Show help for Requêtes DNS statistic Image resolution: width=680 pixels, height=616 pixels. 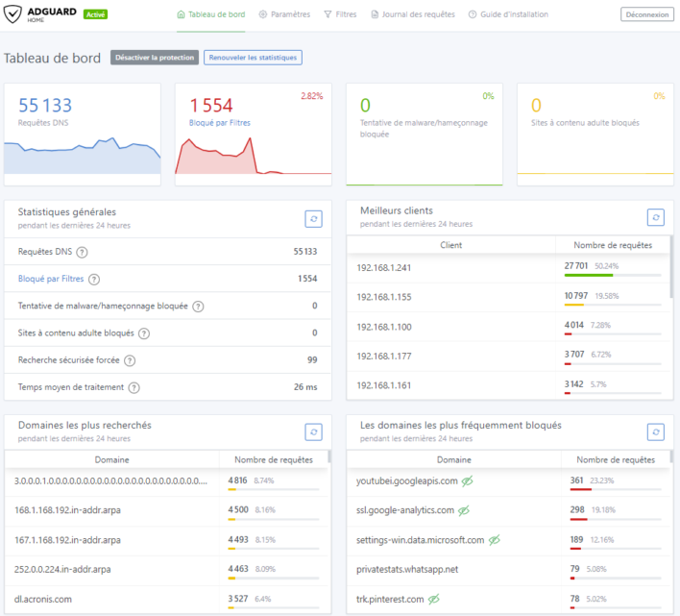(82, 252)
